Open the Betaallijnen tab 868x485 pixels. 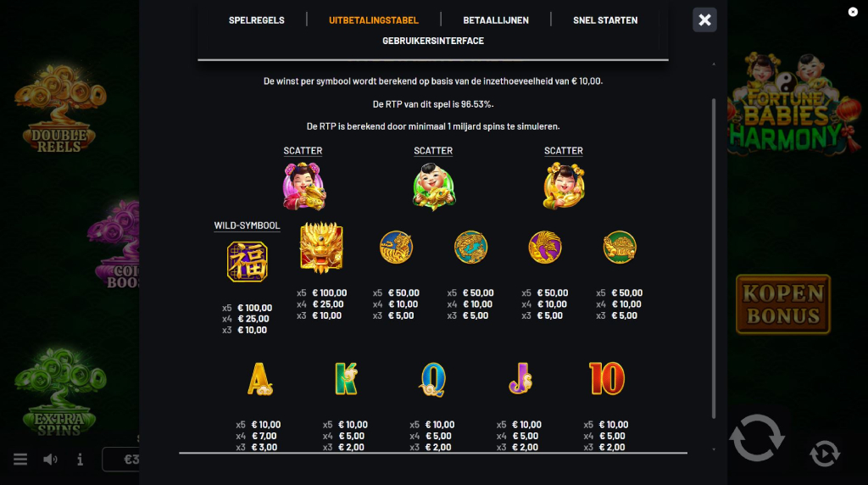[x=496, y=20]
